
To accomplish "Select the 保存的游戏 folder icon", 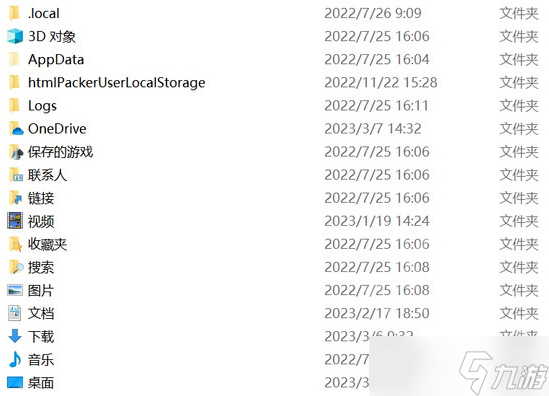I will (16, 152).
